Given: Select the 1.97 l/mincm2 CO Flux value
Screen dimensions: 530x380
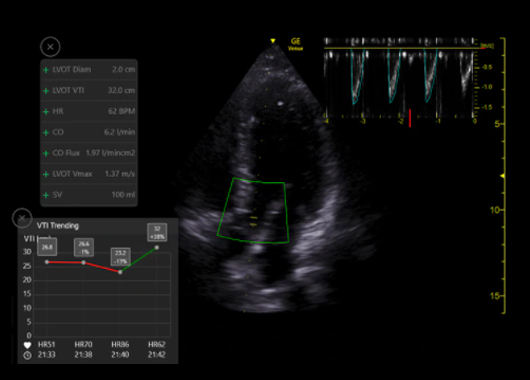Looking at the screenshot, I should [x=111, y=153].
